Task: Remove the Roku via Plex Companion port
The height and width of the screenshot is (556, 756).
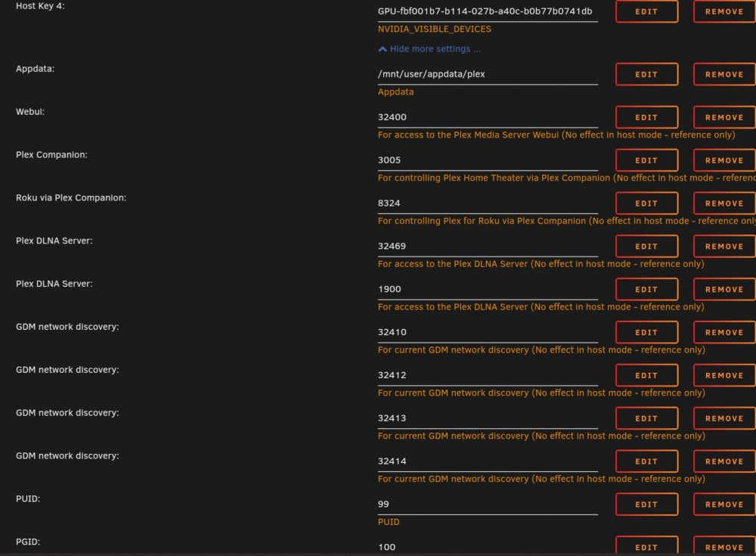Action: (724, 203)
